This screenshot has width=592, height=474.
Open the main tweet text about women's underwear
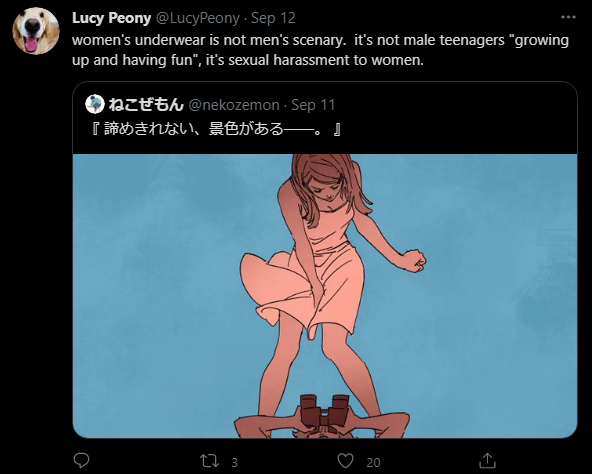tap(320, 50)
